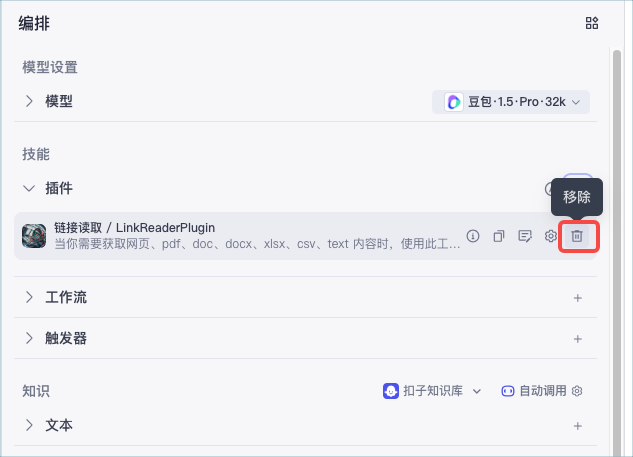Click the 技能 section label
The height and width of the screenshot is (457, 633).
coord(36,154)
